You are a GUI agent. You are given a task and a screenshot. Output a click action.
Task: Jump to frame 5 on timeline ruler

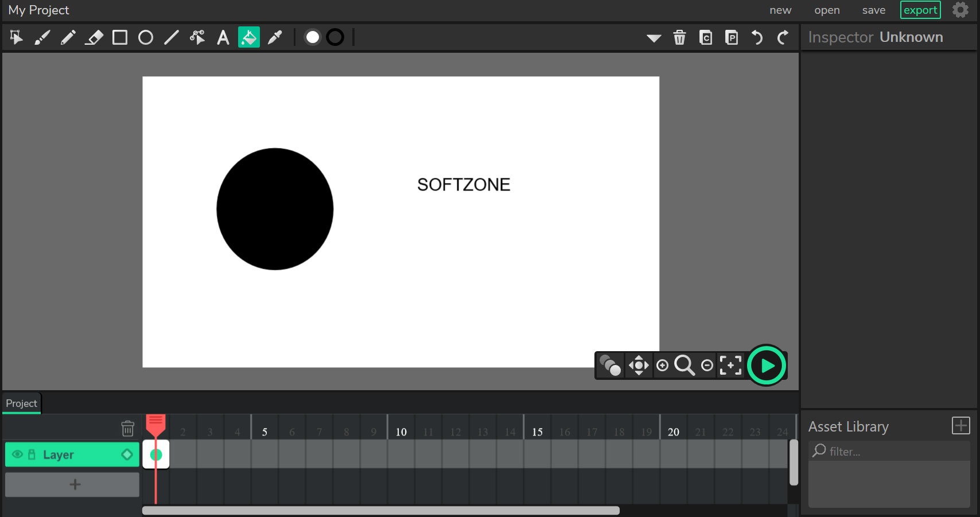pos(265,432)
